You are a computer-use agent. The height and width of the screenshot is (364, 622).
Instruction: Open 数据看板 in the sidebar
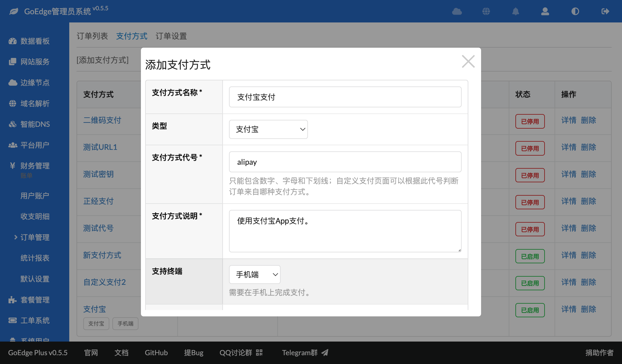tap(35, 41)
